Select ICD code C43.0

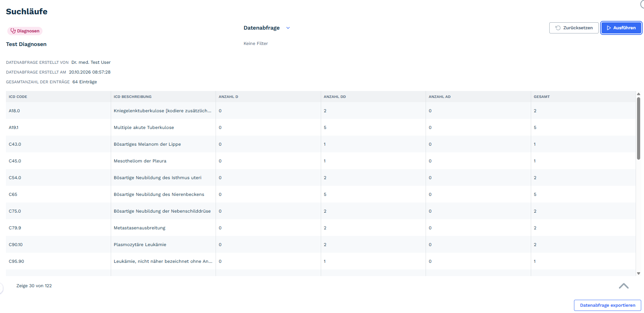[15, 144]
